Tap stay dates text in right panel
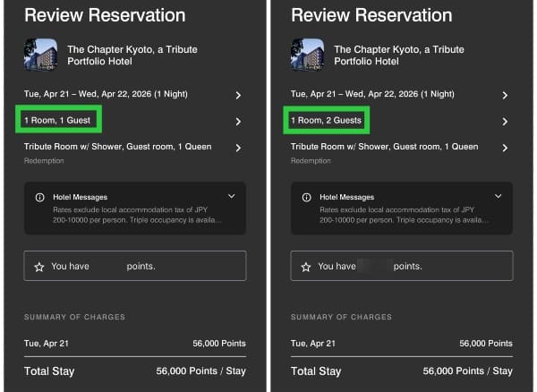The height and width of the screenshot is (392, 537). [372, 94]
